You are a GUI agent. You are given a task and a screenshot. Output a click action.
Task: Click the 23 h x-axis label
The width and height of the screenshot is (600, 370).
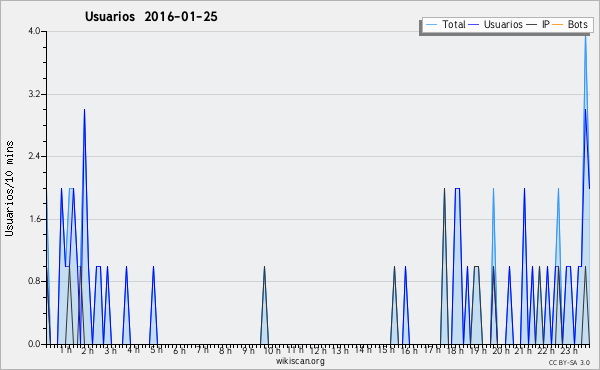point(569,350)
